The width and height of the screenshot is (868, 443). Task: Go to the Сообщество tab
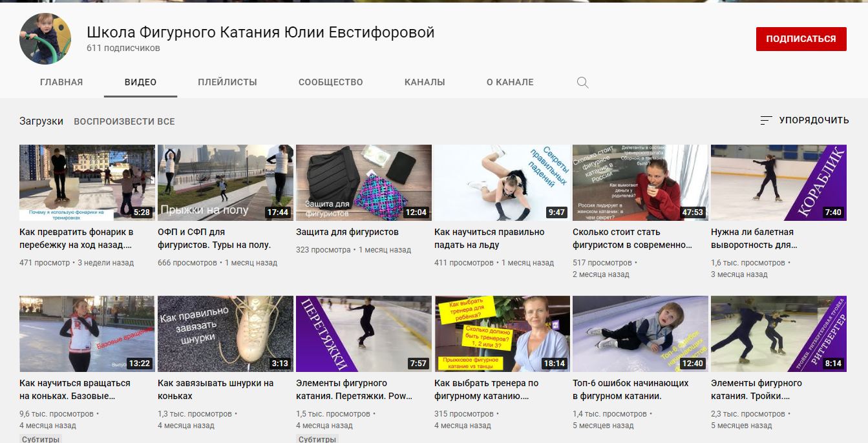coord(330,83)
